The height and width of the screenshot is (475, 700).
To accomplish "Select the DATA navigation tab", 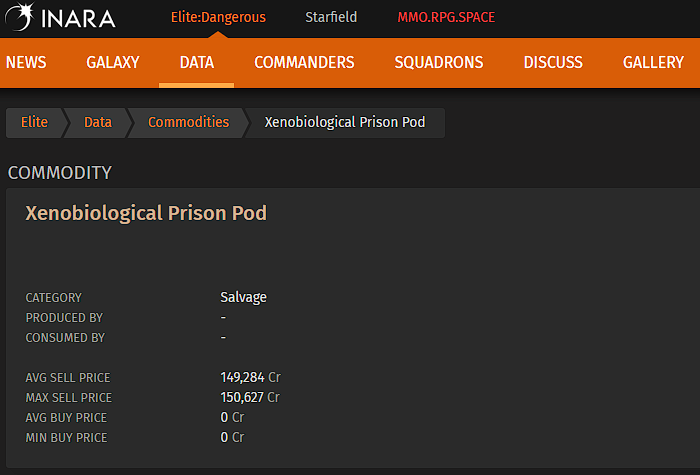I will (197, 62).
